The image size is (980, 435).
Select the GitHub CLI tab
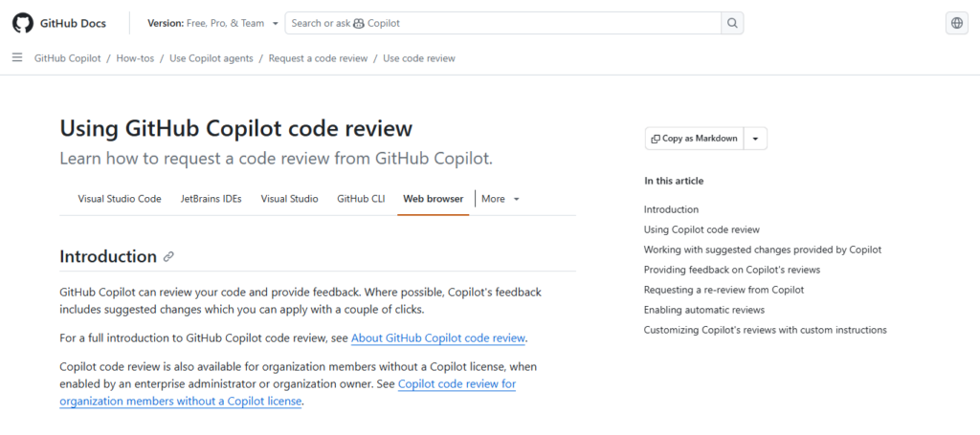click(x=361, y=199)
